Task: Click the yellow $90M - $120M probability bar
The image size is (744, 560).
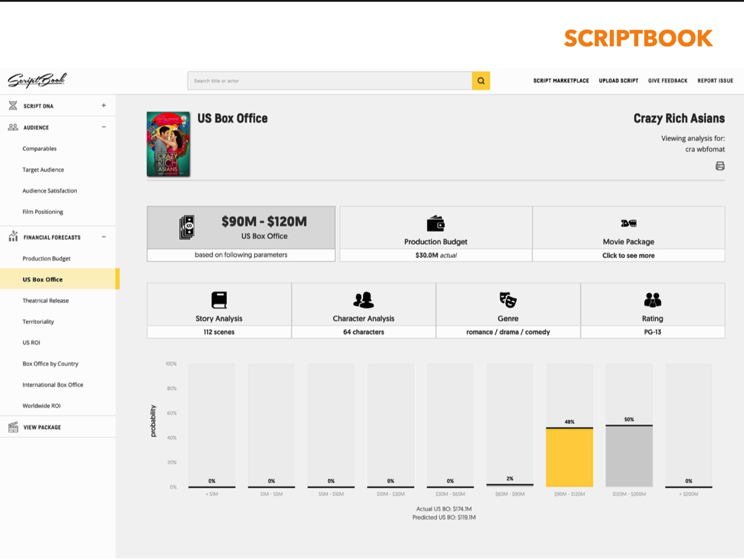Action: pyautogui.click(x=569, y=457)
